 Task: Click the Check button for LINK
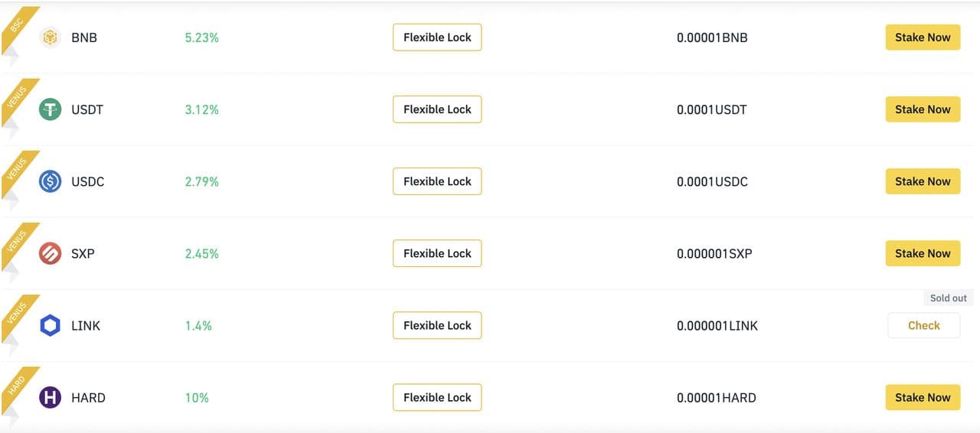[x=923, y=325]
